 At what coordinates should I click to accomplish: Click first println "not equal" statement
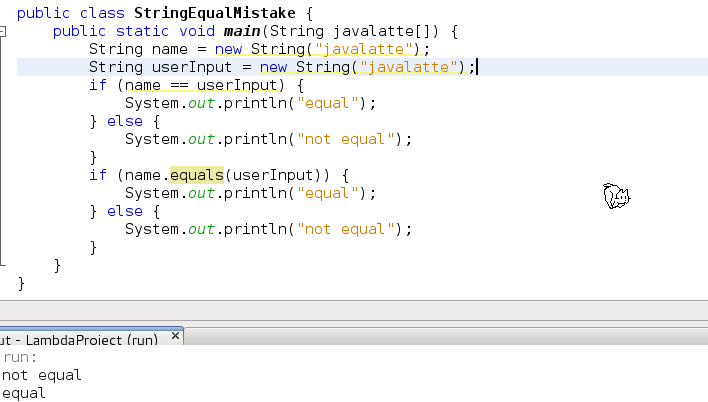pyautogui.click(x=268, y=139)
